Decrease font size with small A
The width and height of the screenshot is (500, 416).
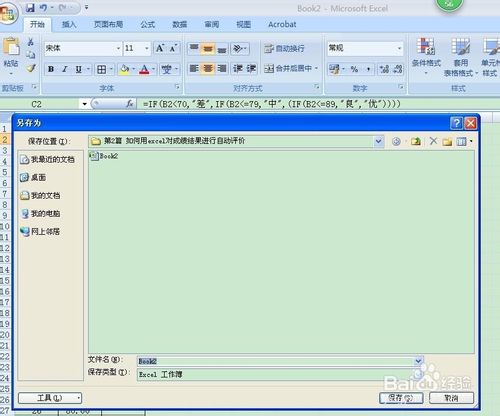[x=173, y=48]
